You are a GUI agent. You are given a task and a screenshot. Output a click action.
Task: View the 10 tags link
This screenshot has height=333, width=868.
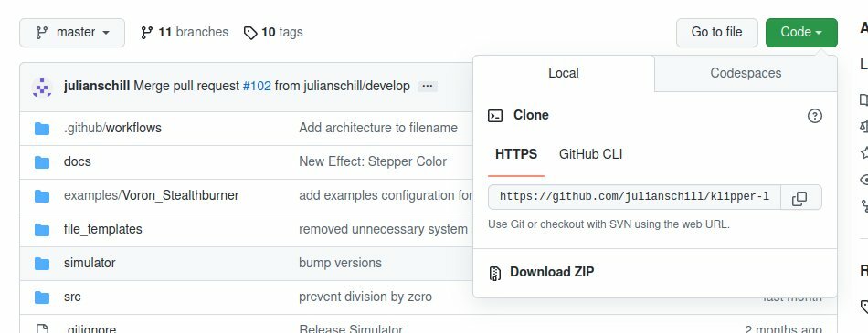pos(273,33)
